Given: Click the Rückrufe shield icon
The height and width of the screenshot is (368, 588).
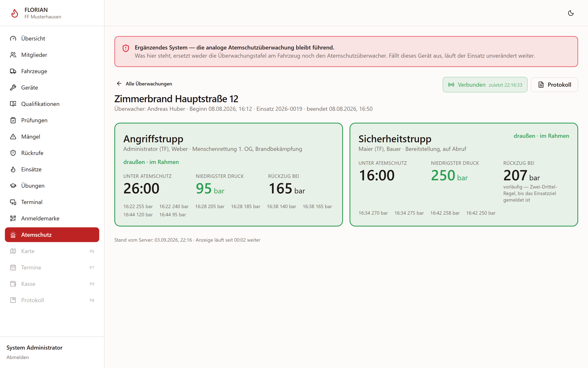Looking at the screenshot, I should point(13,153).
